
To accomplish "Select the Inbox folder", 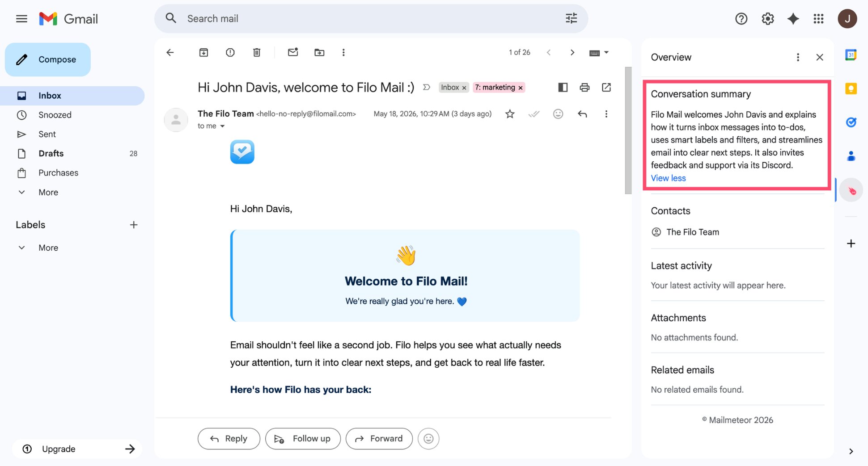I will click(72, 96).
